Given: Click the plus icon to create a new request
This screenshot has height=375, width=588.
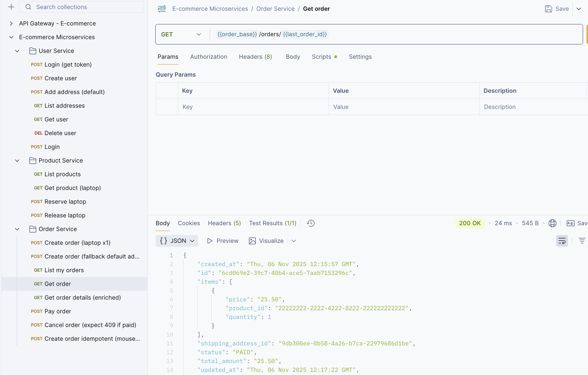Looking at the screenshot, I should 11,7.
